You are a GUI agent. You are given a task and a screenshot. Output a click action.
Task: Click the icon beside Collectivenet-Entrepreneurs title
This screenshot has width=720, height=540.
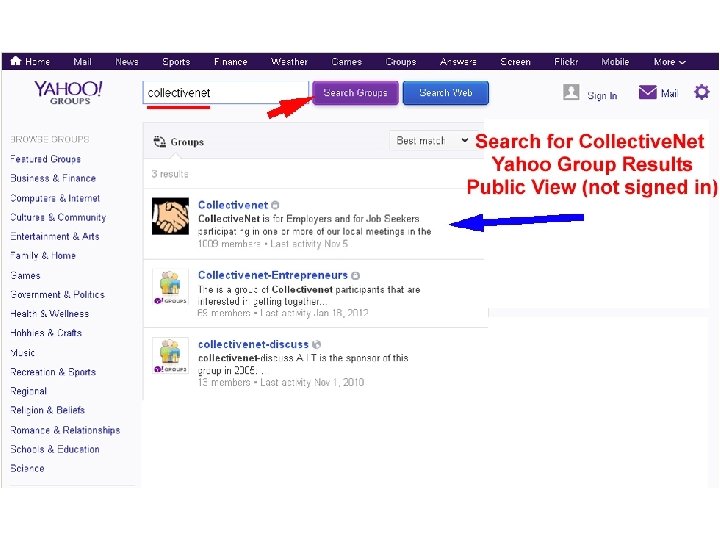click(355, 276)
